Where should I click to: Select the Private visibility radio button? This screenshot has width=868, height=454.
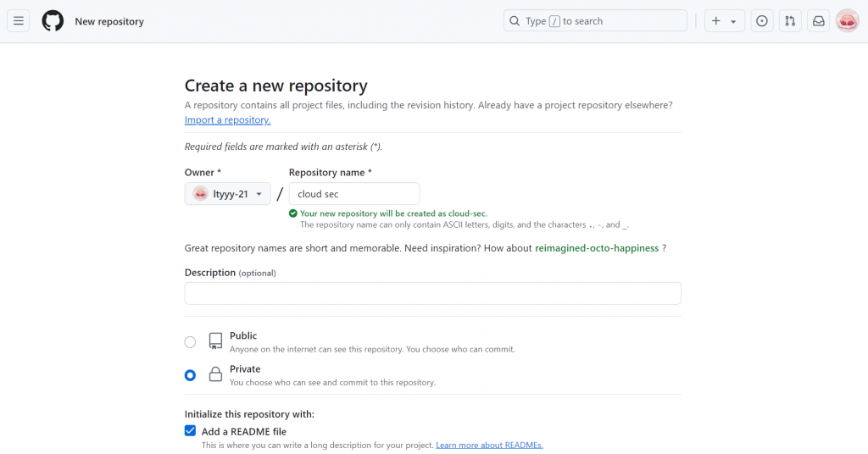190,375
